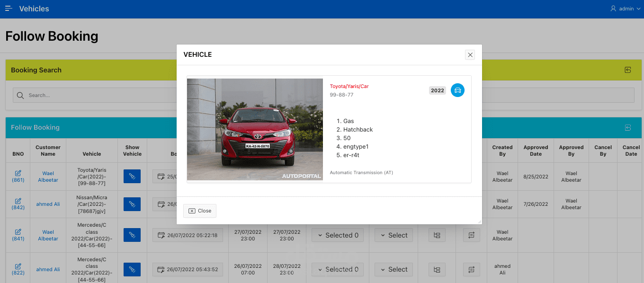Click the Approved By column header

pos(571,150)
